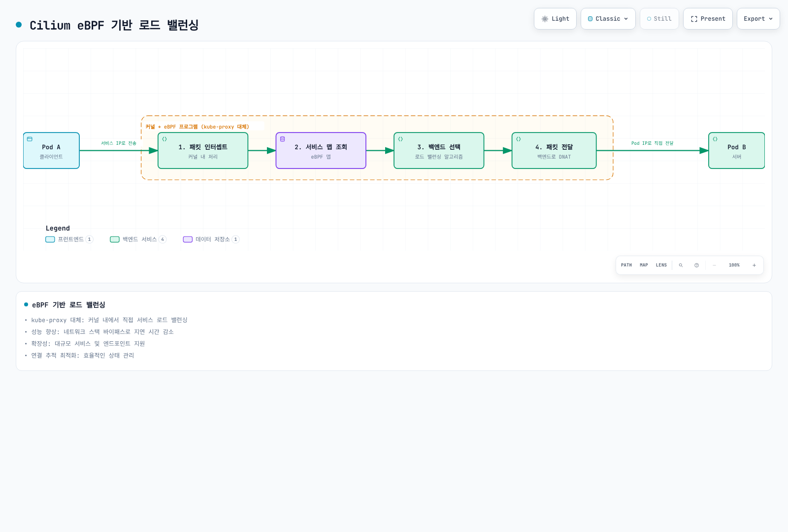Click the sun icon in Light button
The height and width of the screenshot is (532, 788).
pyautogui.click(x=545, y=19)
